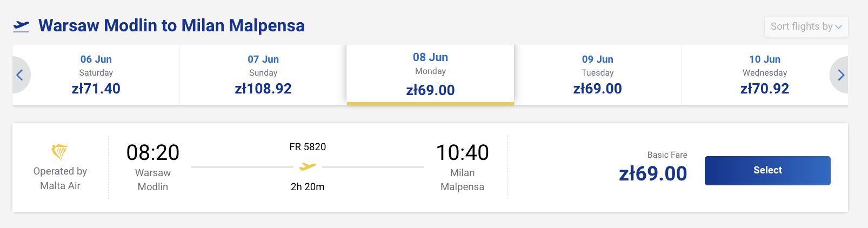Click the Ryanair harp logo

point(59,152)
